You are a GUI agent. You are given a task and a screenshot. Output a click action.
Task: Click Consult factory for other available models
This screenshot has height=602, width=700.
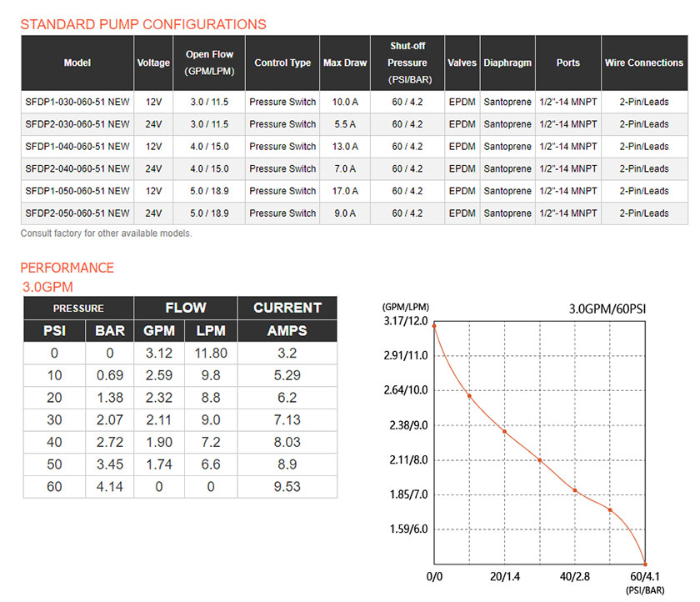pyautogui.click(x=107, y=233)
